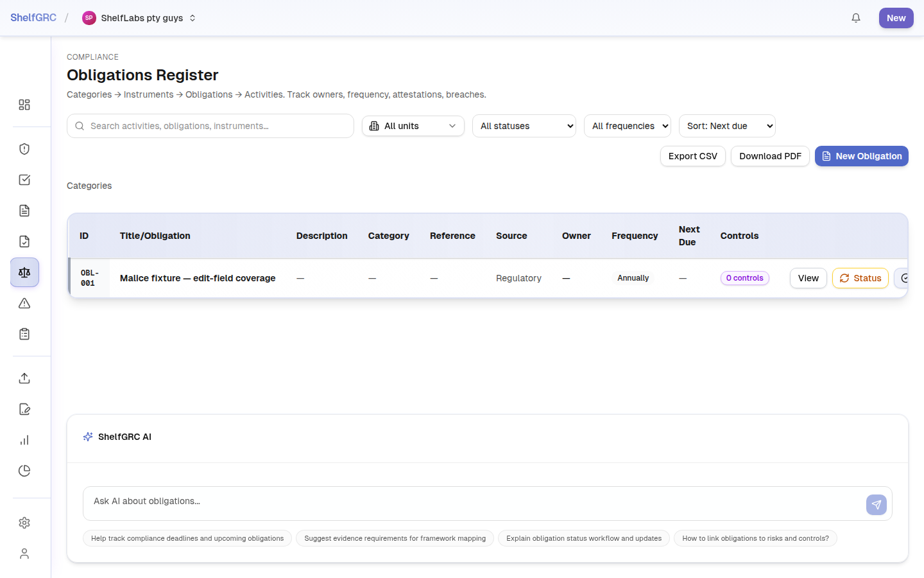Expand the ShelfLabs pty guys organization switcher
924x578 pixels.
(x=139, y=18)
